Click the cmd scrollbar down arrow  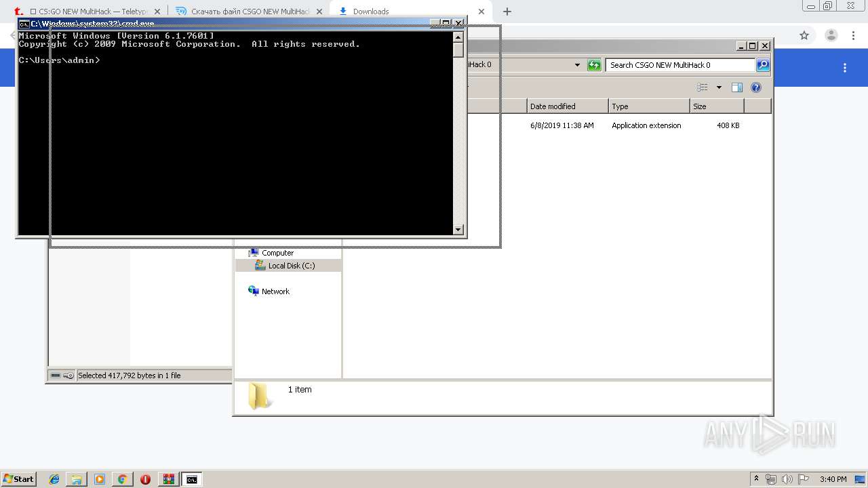(458, 230)
